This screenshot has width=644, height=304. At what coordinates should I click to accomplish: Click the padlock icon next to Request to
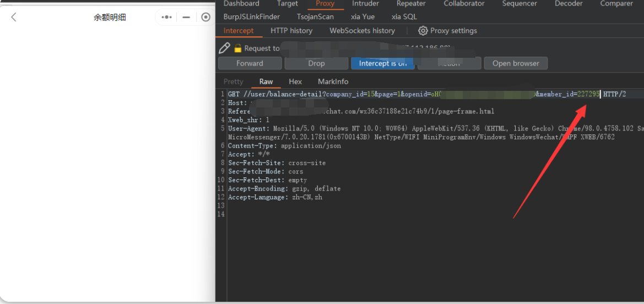click(238, 48)
